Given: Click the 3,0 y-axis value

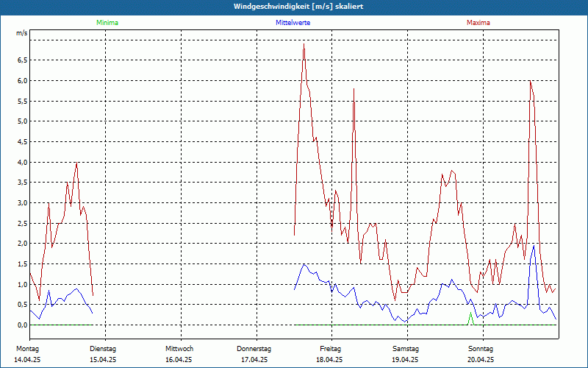Looking at the screenshot, I should tap(23, 203).
